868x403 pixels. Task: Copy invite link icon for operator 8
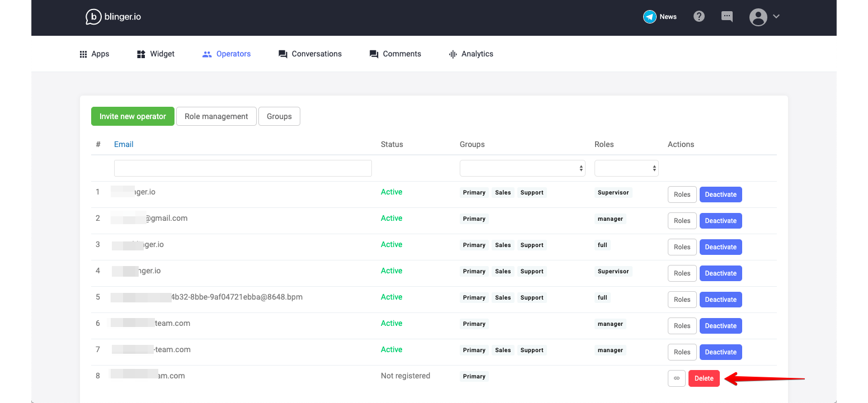pyautogui.click(x=677, y=378)
